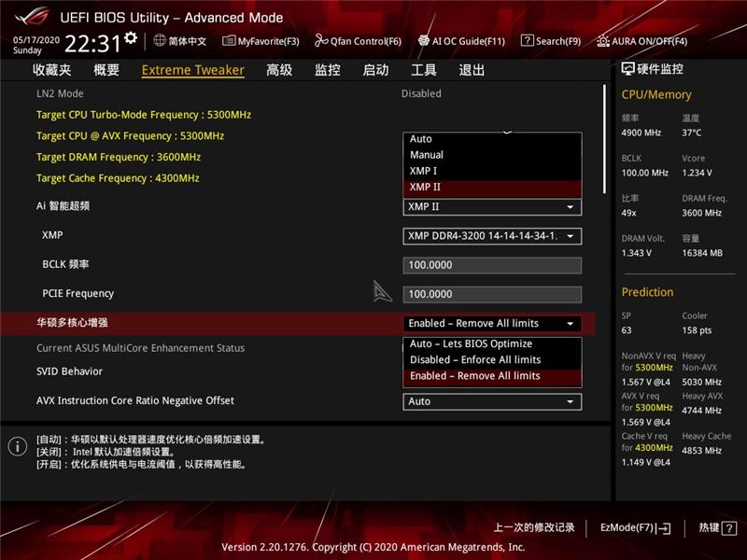Open the AI OC Guide
The image size is (747, 560).
pyautogui.click(x=460, y=41)
